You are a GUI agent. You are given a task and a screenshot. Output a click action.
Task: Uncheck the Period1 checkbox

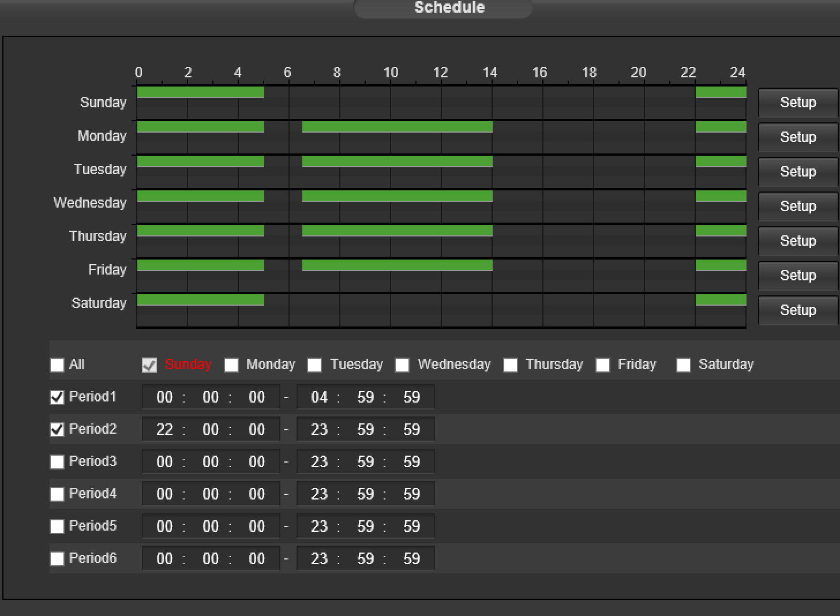pyautogui.click(x=57, y=397)
